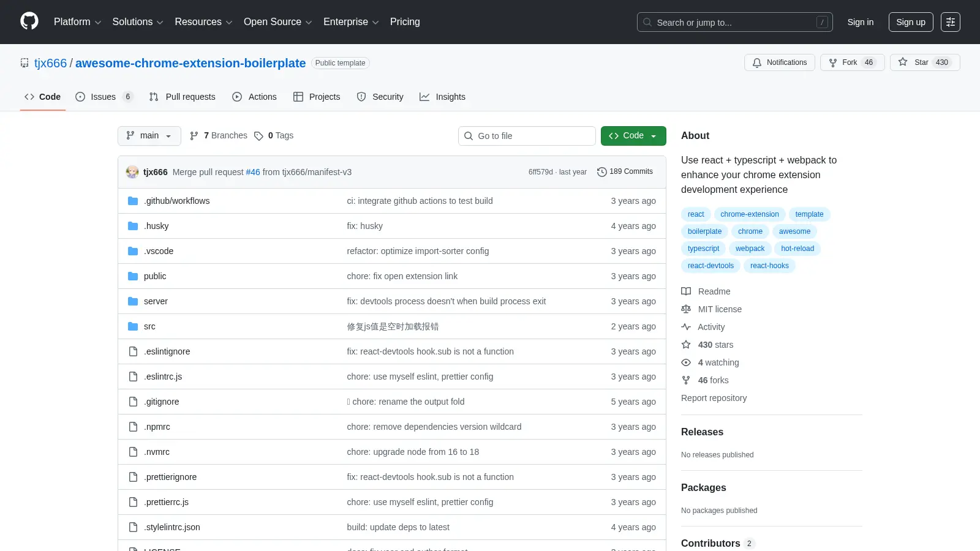Open the .prettierignore file
Image resolution: width=980 pixels, height=551 pixels.
pyautogui.click(x=170, y=477)
